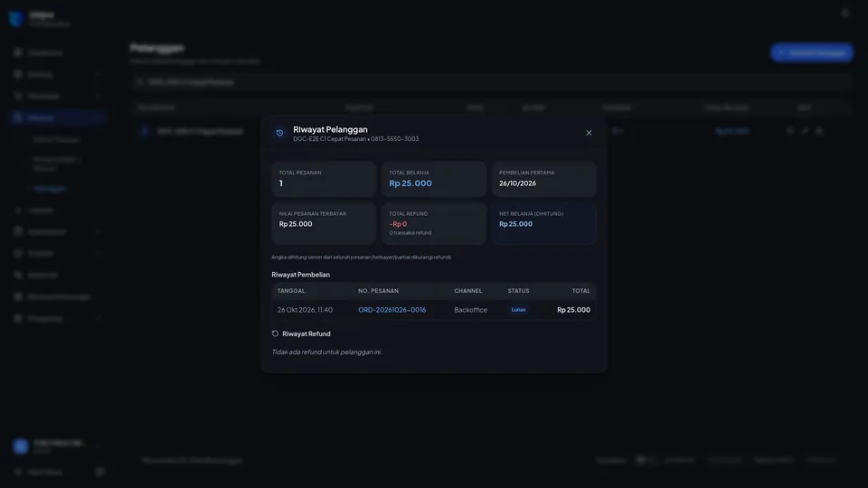
Task: Click Rp 25.000 in purchase history row
Action: pos(573,310)
